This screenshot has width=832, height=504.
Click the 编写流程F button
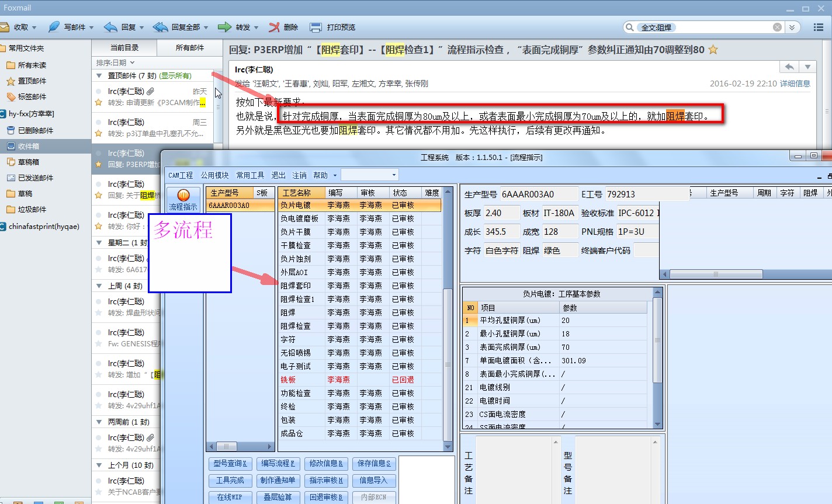(x=278, y=464)
